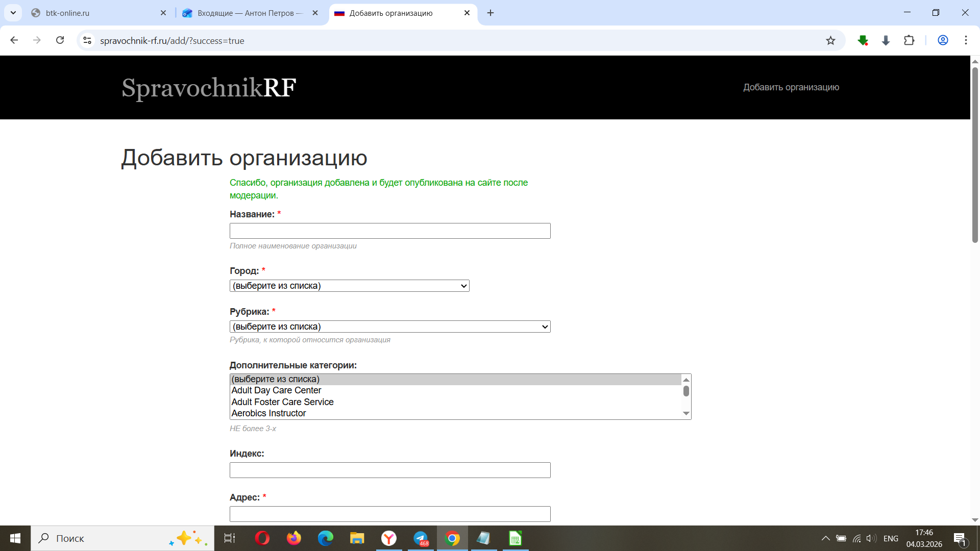Open the browser extensions puzzle icon

909,40
